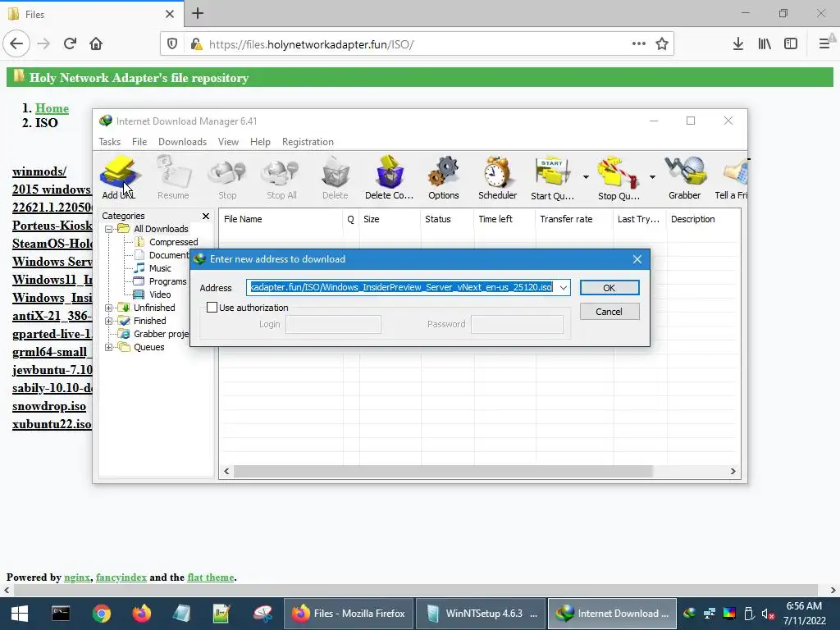
Task: Open the fancyindex footer link
Action: (x=121, y=577)
